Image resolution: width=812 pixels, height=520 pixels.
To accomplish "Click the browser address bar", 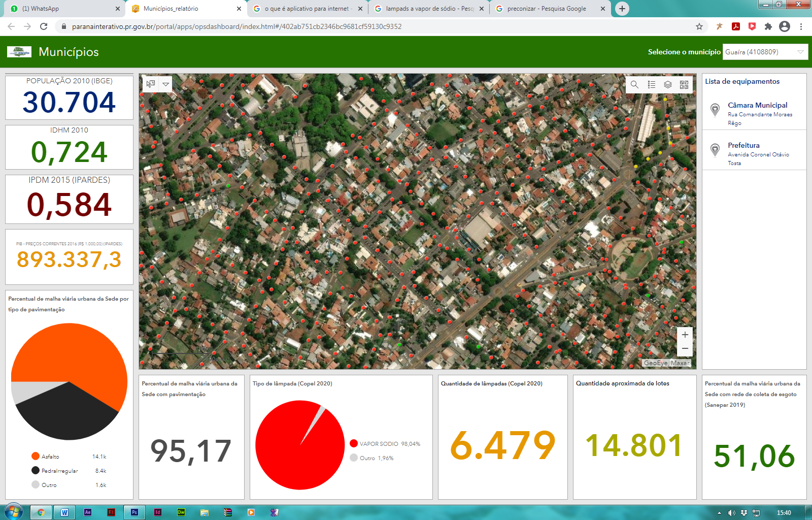I will 355,26.
